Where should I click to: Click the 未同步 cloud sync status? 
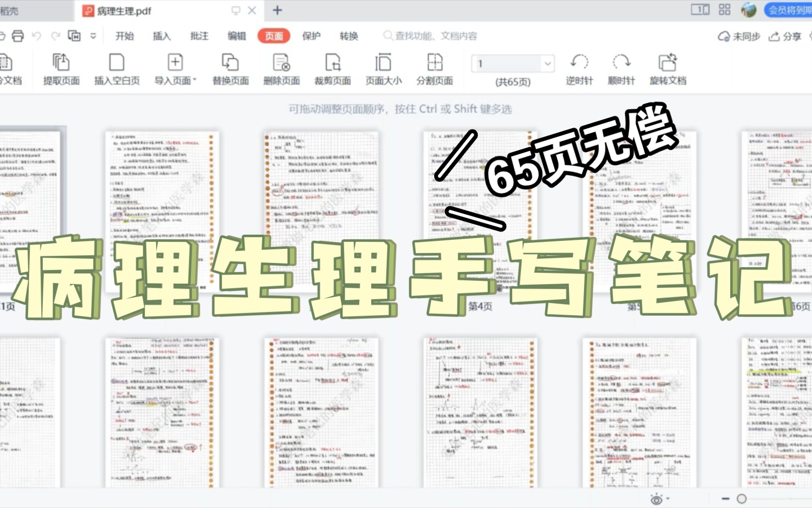point(739,37)
